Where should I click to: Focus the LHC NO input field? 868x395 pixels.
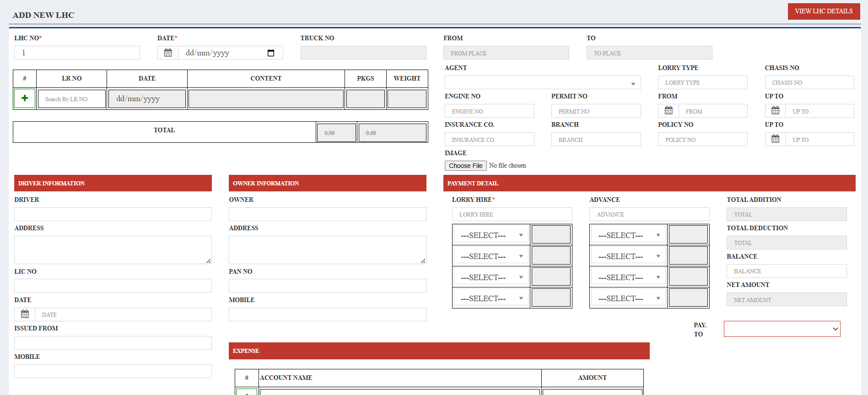77,53
